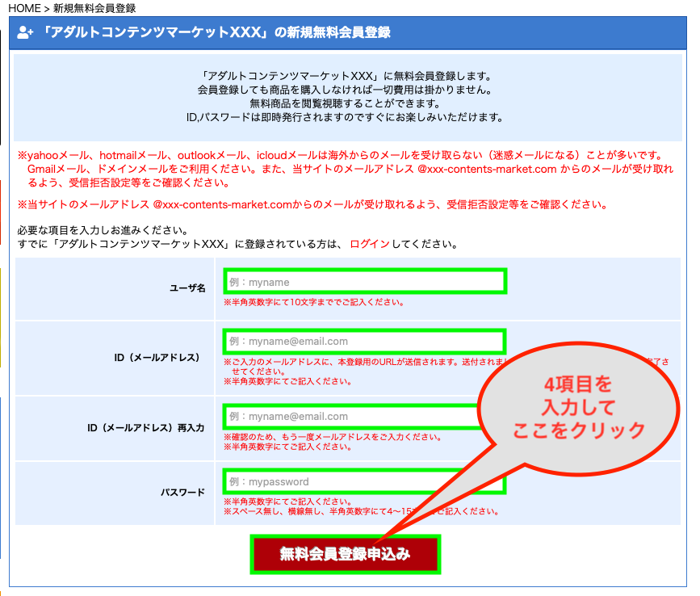Open the ログイン link for existing members
Image resolution: width=700 pixels, height=596 pixels.
click(x=369, y=244)
